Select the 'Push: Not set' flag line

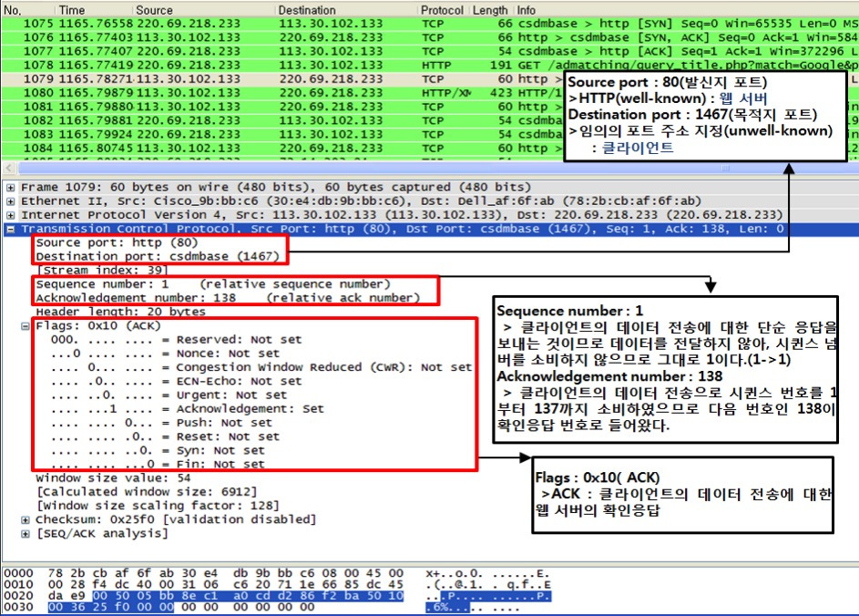[161, 423]
